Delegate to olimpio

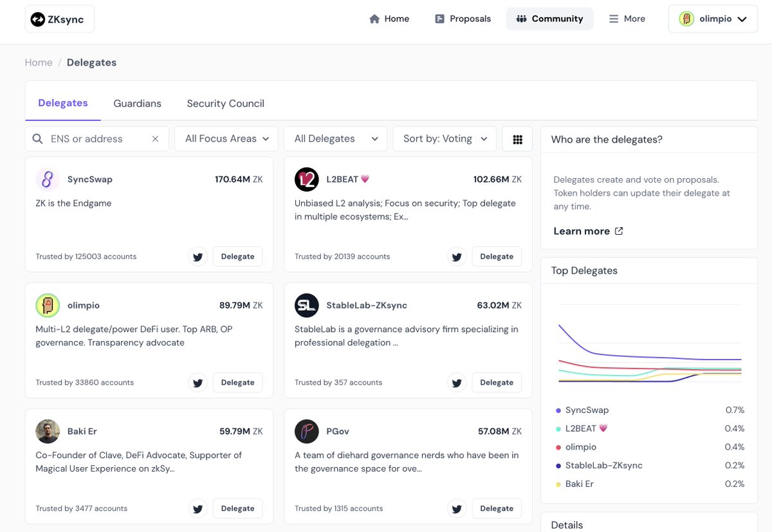coord(237,383)
